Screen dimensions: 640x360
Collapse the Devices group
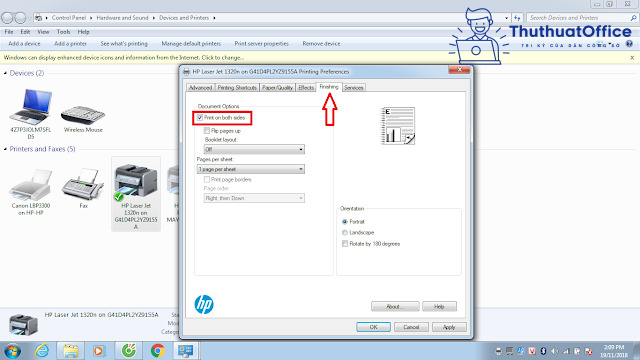click(x=5, y=73)
